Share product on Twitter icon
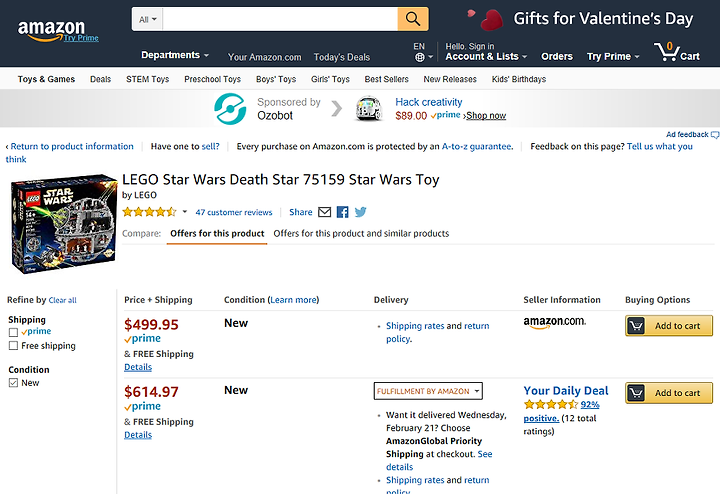This screenshot has width=720, height=494. 360,212
